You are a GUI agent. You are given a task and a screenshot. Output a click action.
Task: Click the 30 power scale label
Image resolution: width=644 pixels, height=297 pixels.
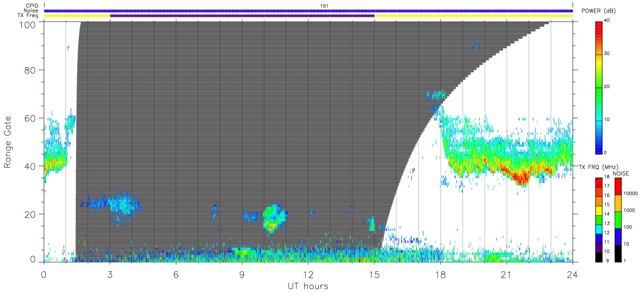tap(607, 54)
